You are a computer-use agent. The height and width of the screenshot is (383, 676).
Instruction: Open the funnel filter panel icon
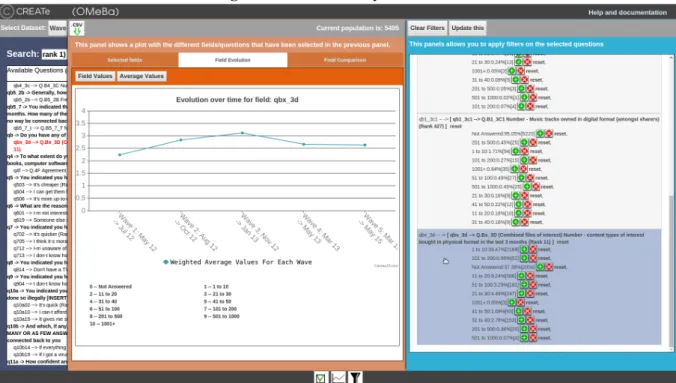355,378
